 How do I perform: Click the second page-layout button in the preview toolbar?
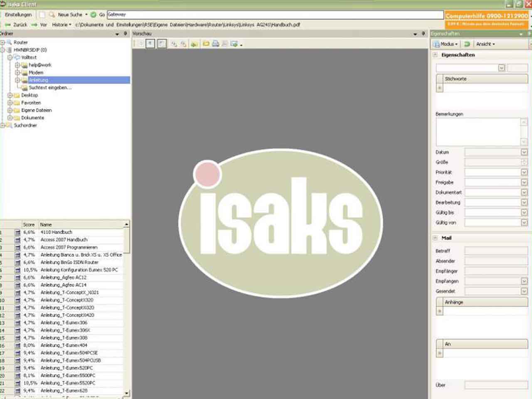162,44
